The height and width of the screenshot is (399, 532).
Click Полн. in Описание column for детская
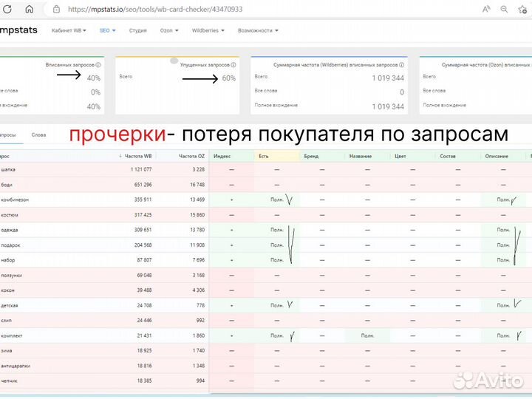(x=503, y=305)
